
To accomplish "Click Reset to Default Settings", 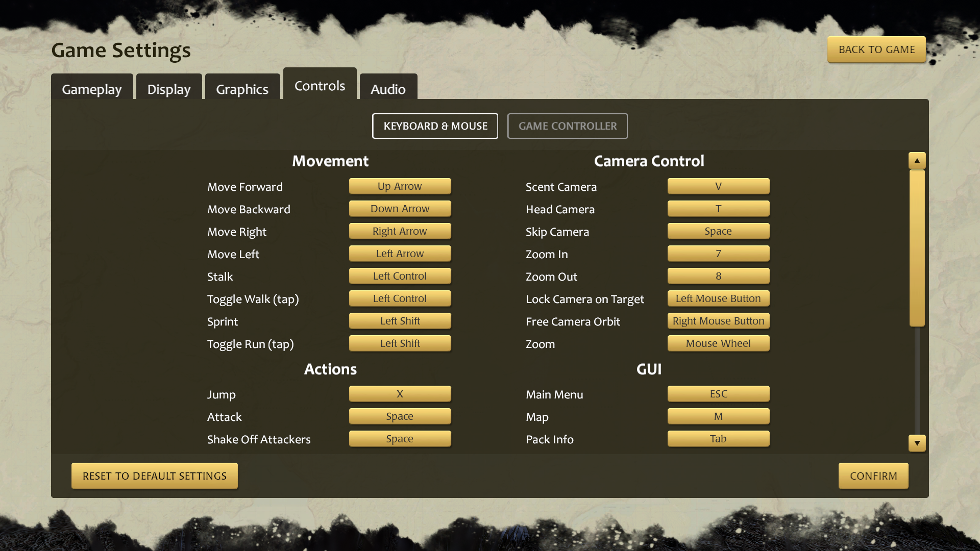I will coord(155,476).
